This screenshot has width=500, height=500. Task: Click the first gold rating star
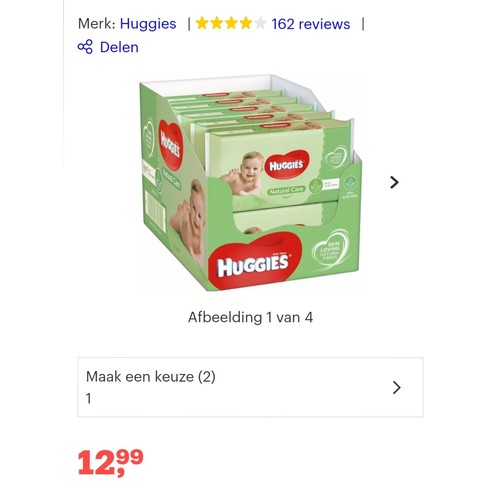[x=202, y=24]
